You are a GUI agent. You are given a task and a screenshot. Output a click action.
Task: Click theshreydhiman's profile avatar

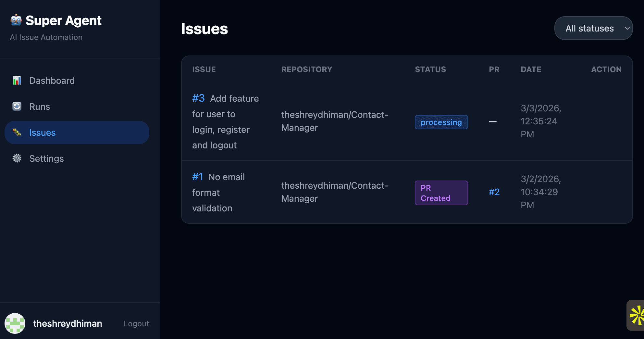click(15, 323)
